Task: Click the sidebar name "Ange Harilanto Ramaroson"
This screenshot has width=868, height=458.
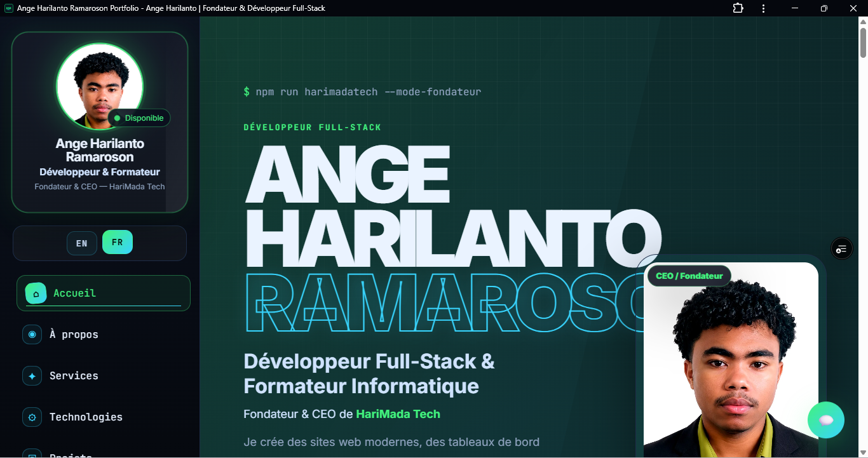Action: tap(100, 151)
